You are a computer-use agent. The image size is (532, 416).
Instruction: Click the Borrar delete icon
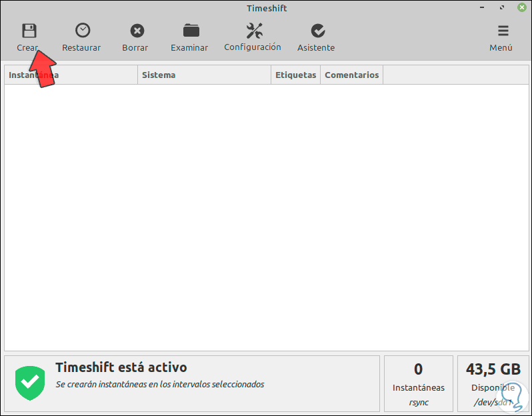137,31
